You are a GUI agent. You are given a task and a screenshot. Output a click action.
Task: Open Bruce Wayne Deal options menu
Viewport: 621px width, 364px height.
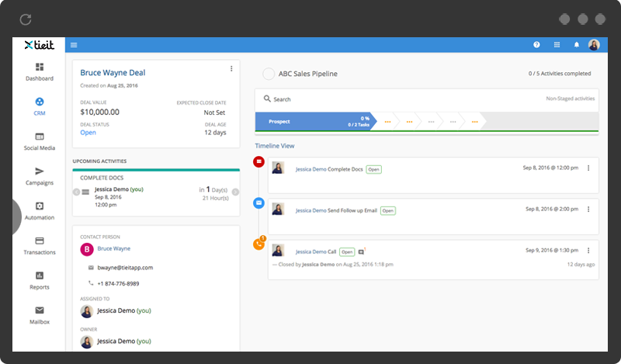[231, 69]
